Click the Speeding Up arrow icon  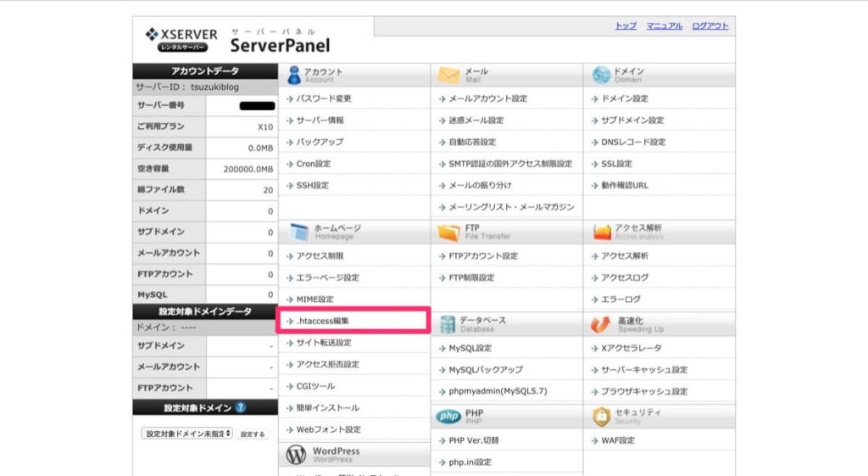[601, 324]
